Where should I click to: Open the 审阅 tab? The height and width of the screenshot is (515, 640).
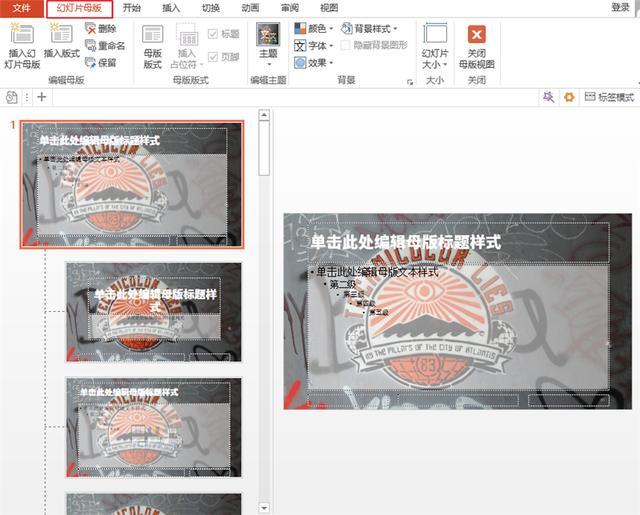pos(290,8)
